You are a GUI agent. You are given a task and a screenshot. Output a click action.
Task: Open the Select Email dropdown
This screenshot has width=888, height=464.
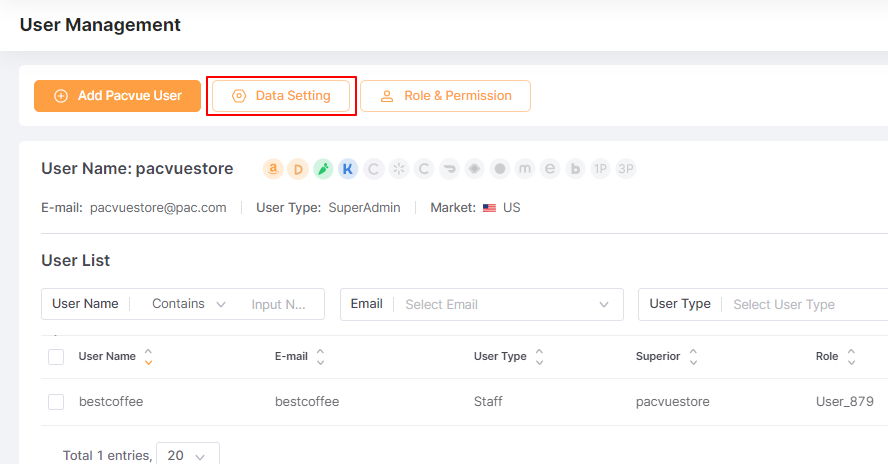click(482, 305)
